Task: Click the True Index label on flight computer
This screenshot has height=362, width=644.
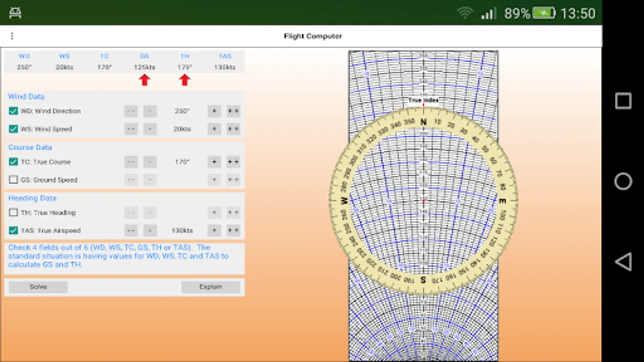Action: pos(423,100)
